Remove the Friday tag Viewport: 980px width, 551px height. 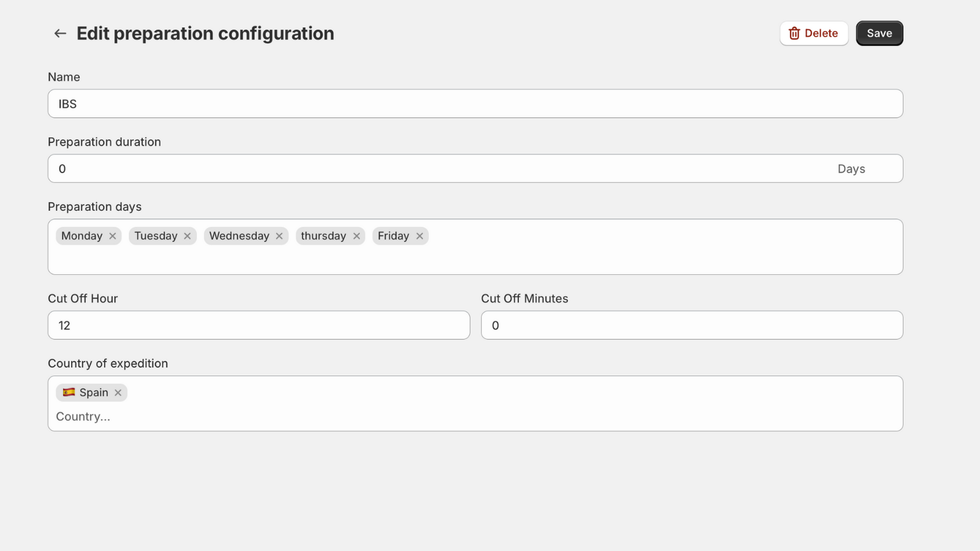(420, 236)
